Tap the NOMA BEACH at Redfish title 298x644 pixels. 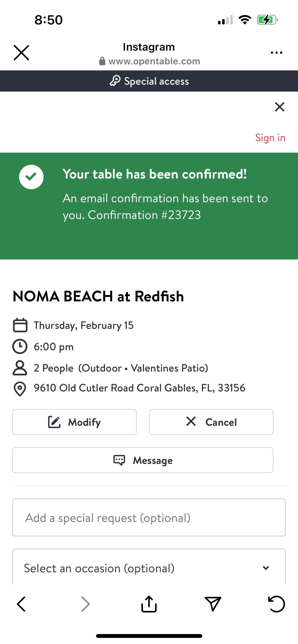coord(98,296)
